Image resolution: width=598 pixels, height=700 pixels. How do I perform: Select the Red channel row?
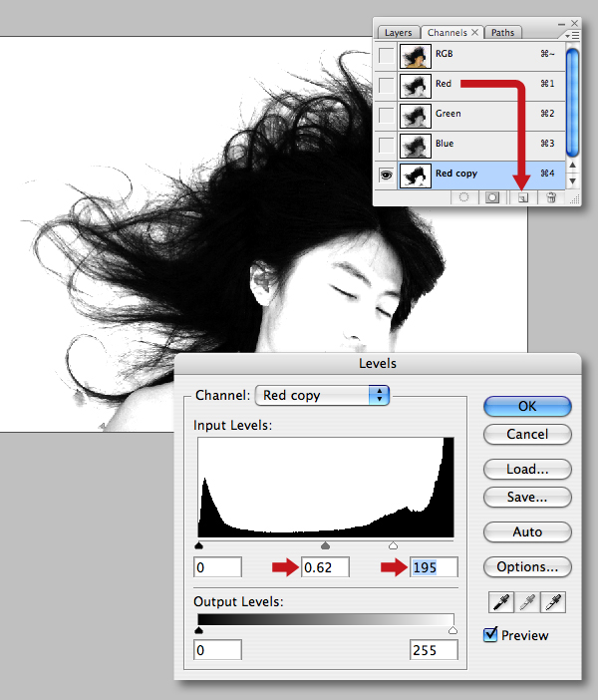(469, 86)
